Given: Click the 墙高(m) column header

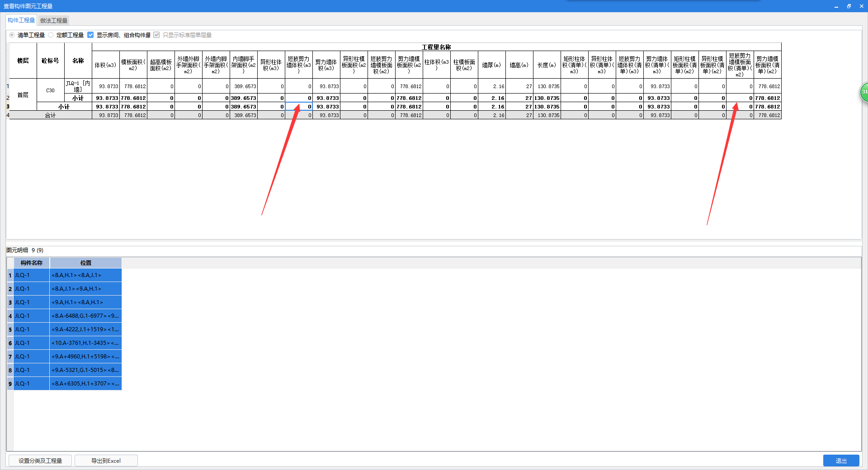Looking at the screenshot, I should (x=519, y=65).
